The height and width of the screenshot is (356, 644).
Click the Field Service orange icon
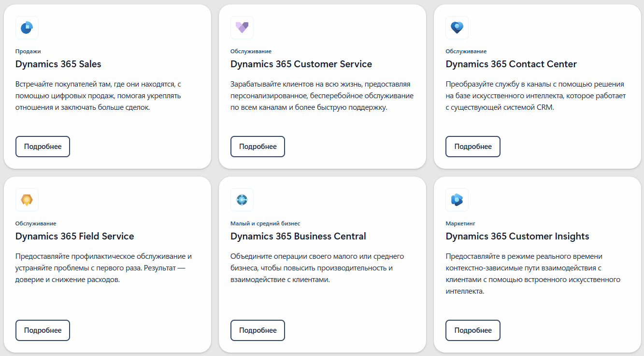(x=27, y=200)
